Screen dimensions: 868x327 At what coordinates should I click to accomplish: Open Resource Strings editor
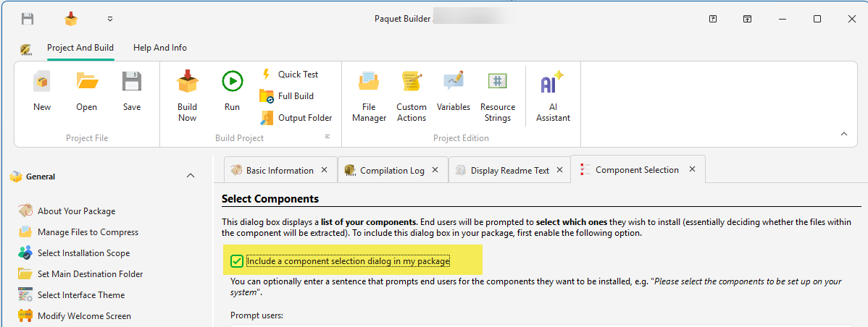[x=498, y=96]
